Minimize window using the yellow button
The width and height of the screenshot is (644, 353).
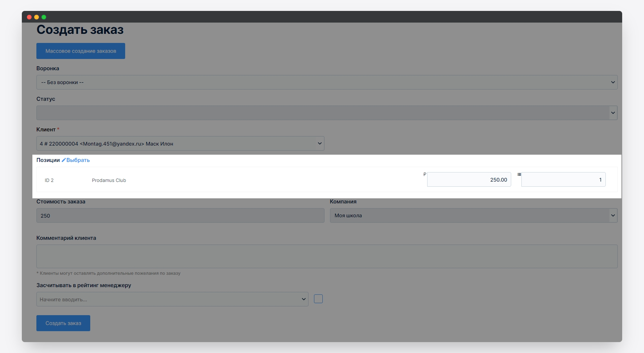36,17
